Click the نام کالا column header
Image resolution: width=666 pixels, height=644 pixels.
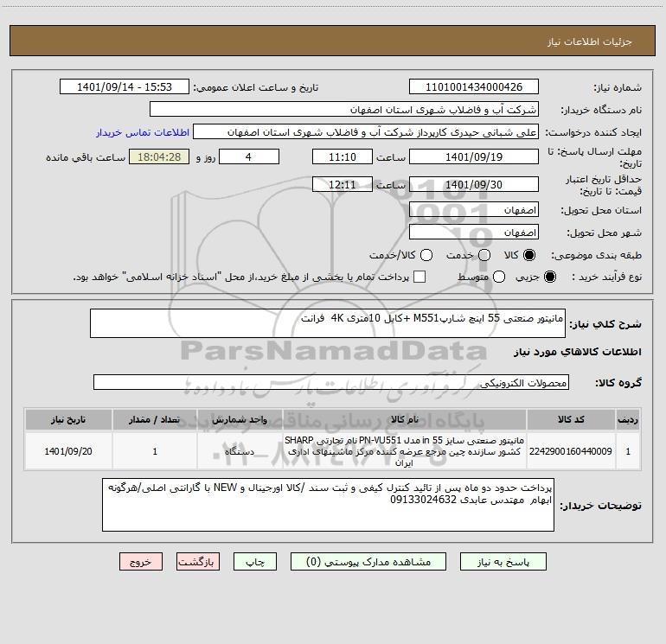(x=405, y=419)
